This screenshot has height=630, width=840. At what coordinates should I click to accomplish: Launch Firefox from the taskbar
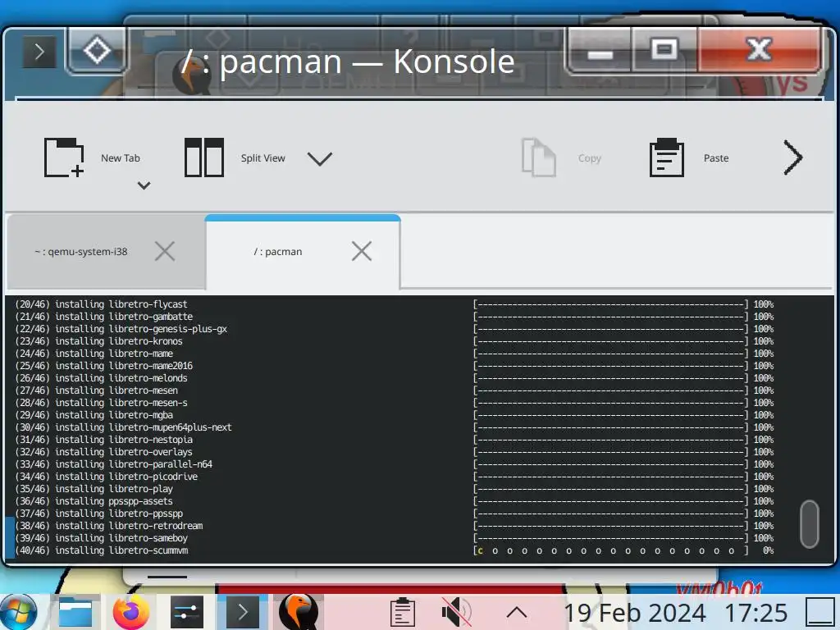(x=130, y=612)
